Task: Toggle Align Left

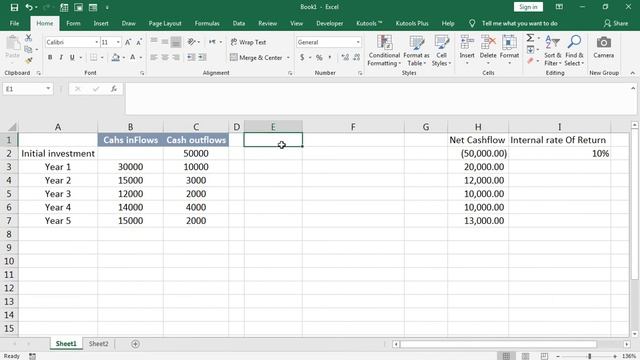Action: pos(154,58)
